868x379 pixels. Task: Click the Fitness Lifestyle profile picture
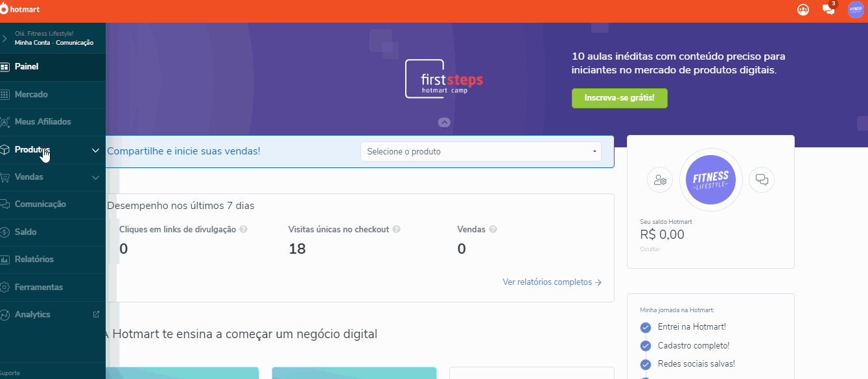click(710, 180)
